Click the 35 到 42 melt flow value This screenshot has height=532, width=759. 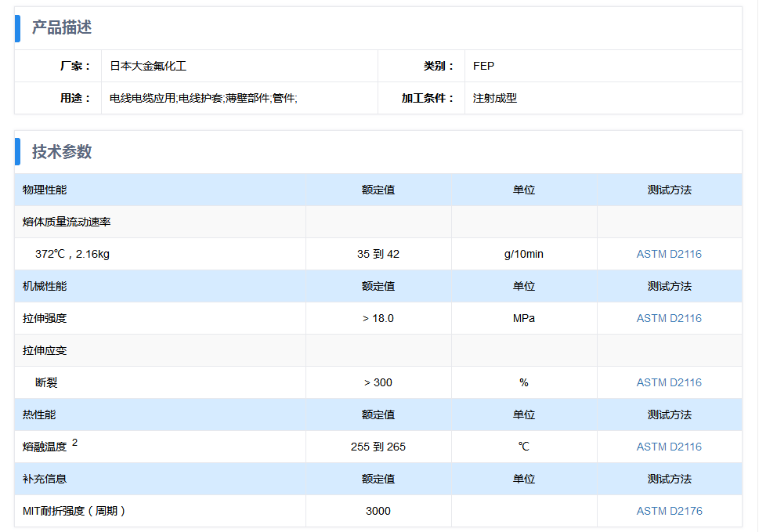point(378,254)
